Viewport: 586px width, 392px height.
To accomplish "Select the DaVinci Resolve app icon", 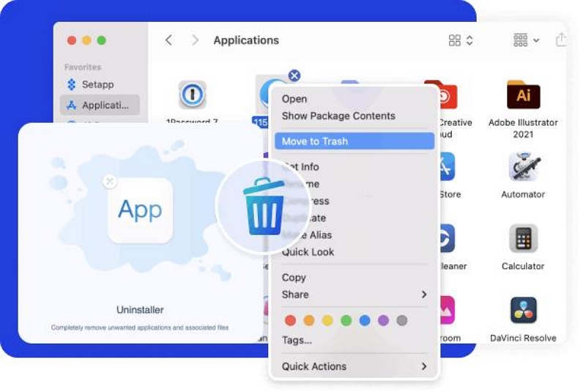I will [x=523, y=310].
